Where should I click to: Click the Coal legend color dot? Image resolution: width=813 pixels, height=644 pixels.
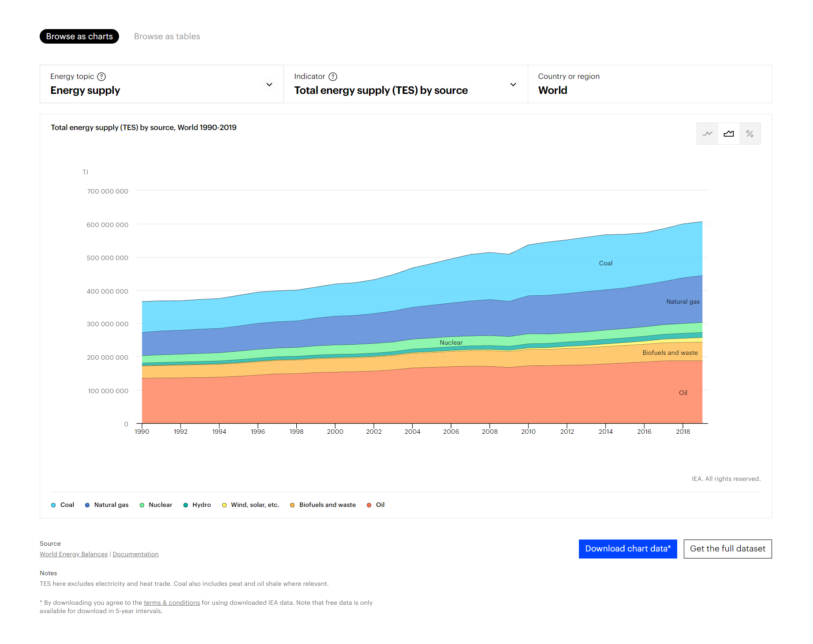pyautogui.click(x=53, y=505)
